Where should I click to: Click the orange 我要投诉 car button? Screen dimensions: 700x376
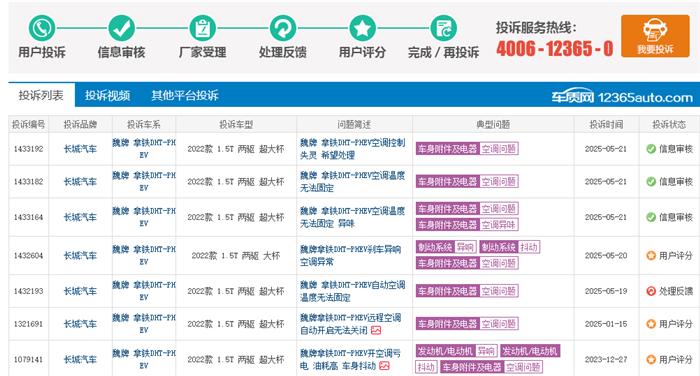[655, 36]
